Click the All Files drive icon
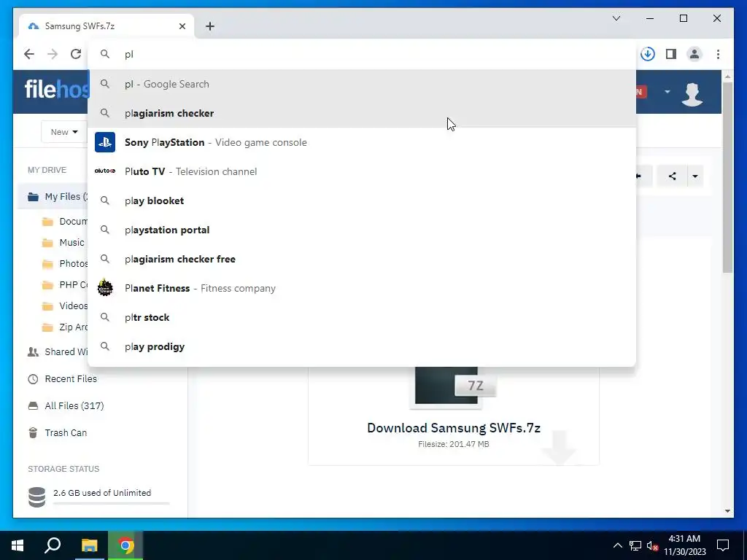The height and width of the screenshot is (560, 747). point(33,406)
